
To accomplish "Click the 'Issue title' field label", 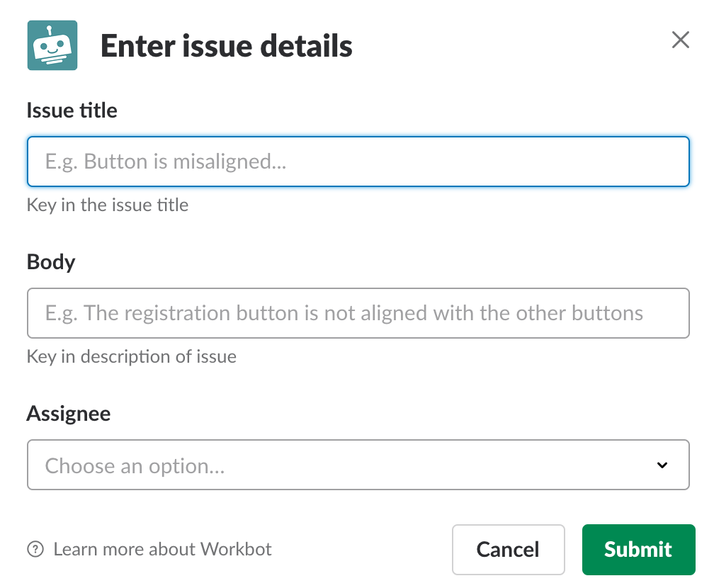I will tap(72, 111).
